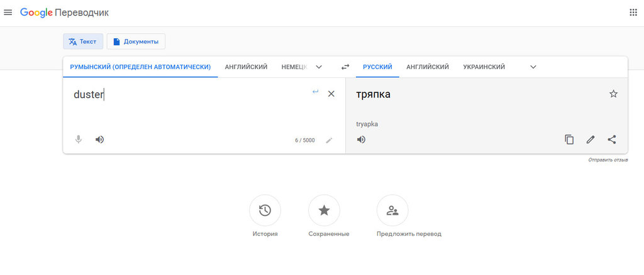
Task: Save translation with the star
Action: (x=613, y=94)
